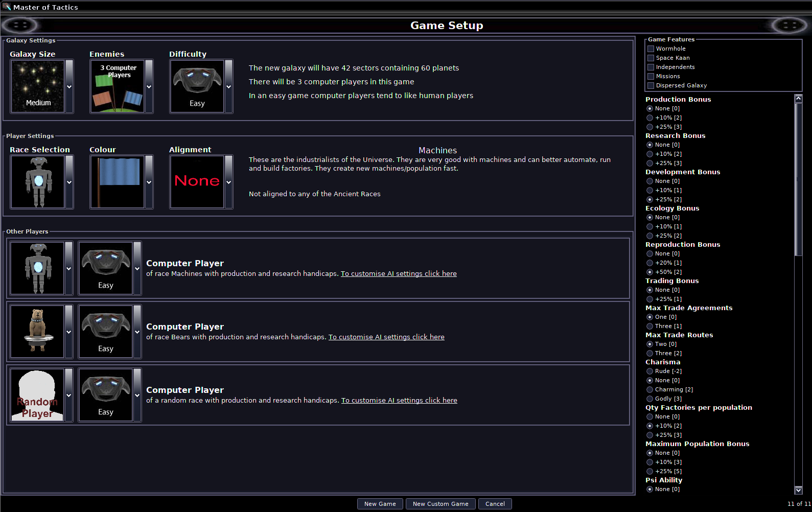This screenshot has width=812, height=512.
Task: Click the New Game button
Action: point(380,504)
